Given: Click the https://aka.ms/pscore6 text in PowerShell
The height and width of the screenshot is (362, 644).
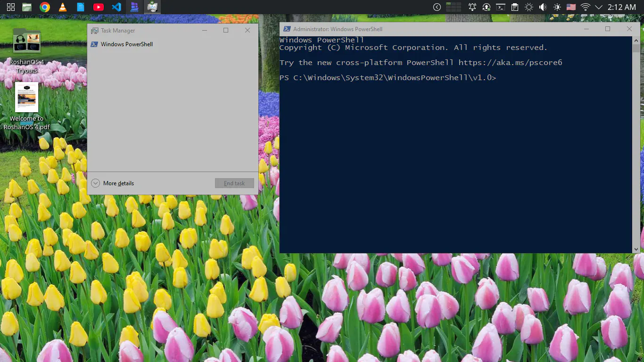Looking at the screenshot, I should [511, 63].
